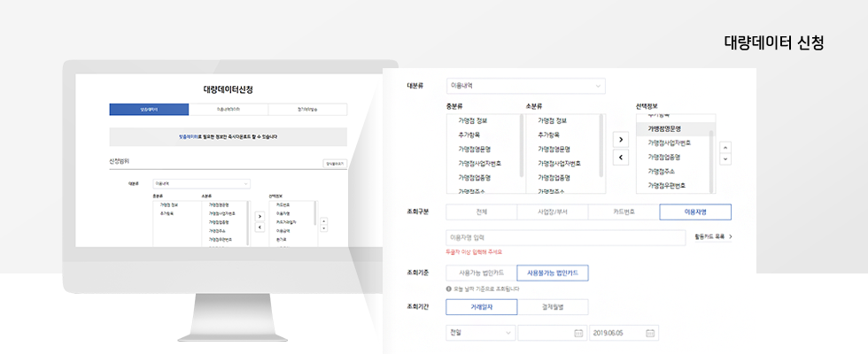Select 가맹점사업자번호 in 선택정보 list

(670, 142)
